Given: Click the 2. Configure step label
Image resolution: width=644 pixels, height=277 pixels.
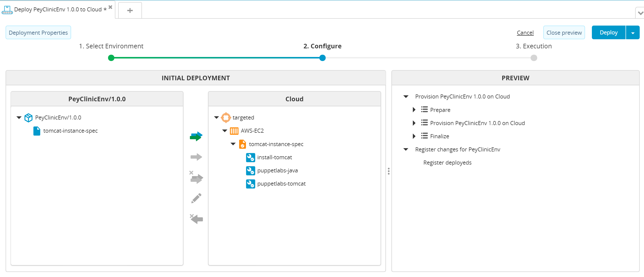Looking at the screenshot, I should coord(322,46).
